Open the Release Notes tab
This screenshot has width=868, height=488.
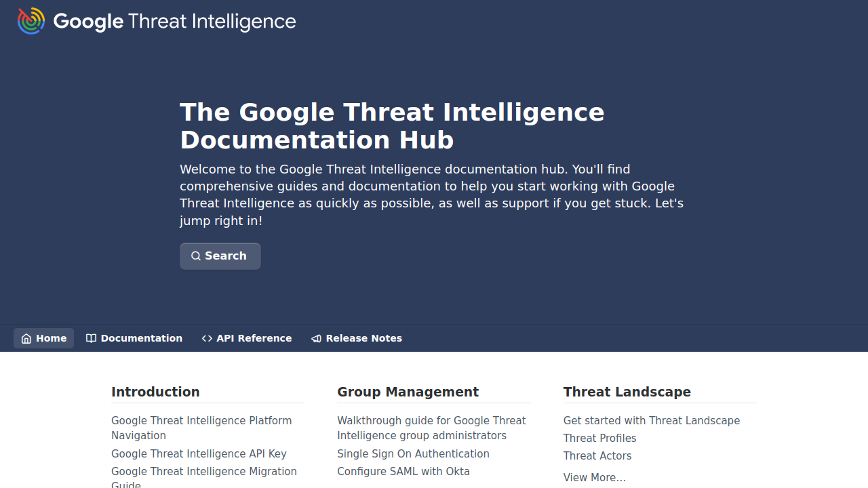357,338
